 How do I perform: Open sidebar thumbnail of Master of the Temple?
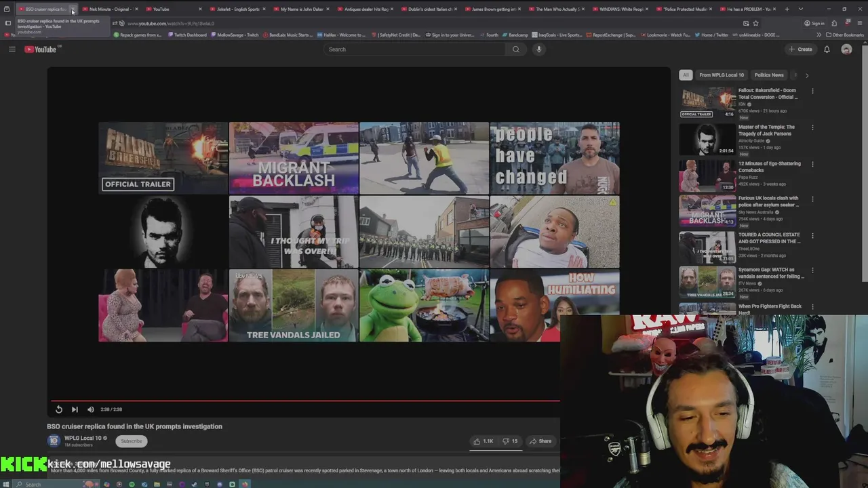pos(707,139)
